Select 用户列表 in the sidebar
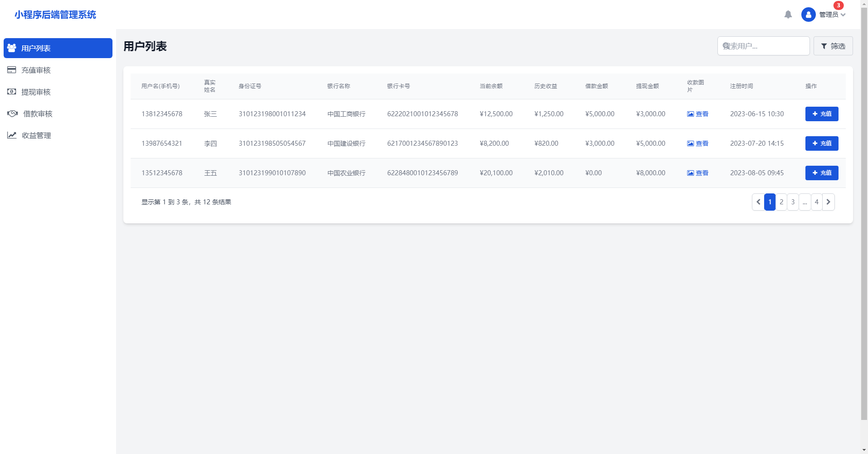This screenshot has height=454, width=868. click(58, 48)
